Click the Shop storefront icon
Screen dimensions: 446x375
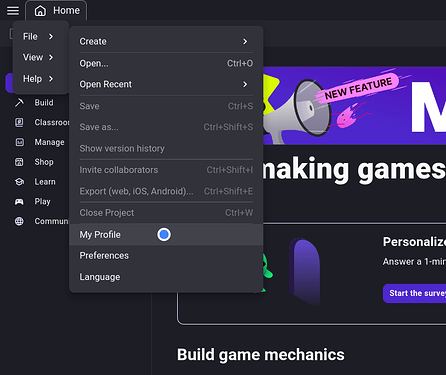(x=19, y=162)
